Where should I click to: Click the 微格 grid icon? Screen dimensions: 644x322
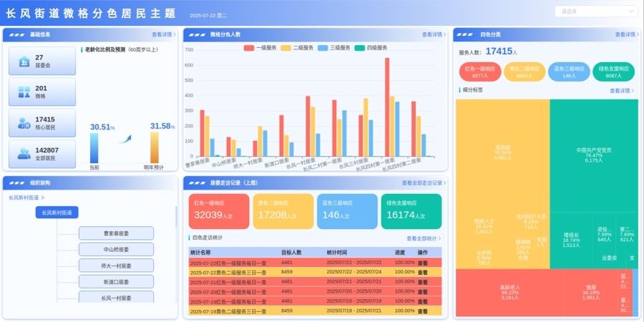23,92
